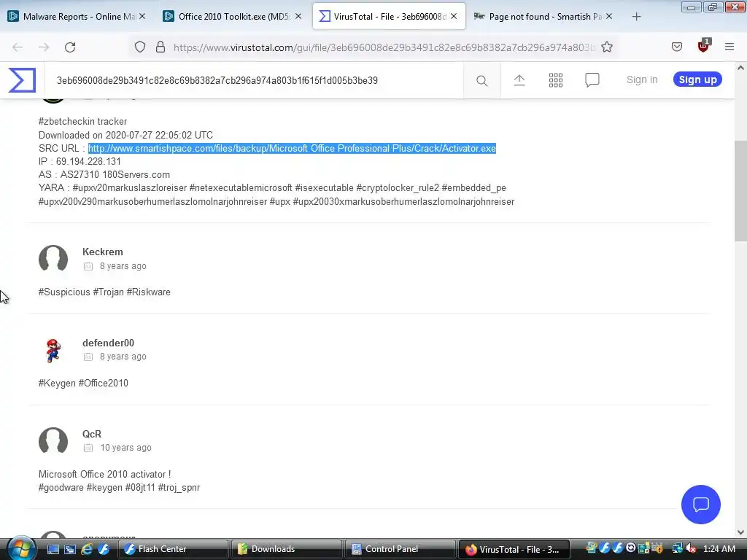Switch to Downloads taskbar window

pyautogui.click(x=286, y=550)
